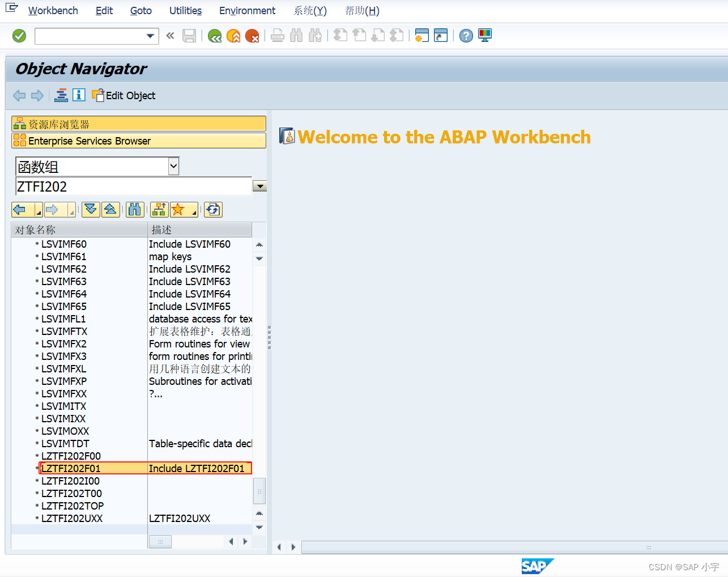Select the 资源库浏览器 browser button

coord(139,124)
